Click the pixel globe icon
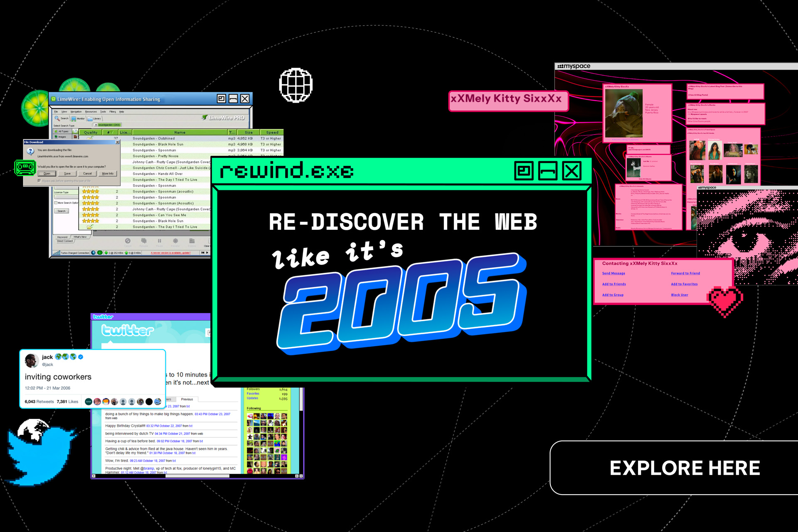This screenshot has height=532, width=798. [296, 85]
